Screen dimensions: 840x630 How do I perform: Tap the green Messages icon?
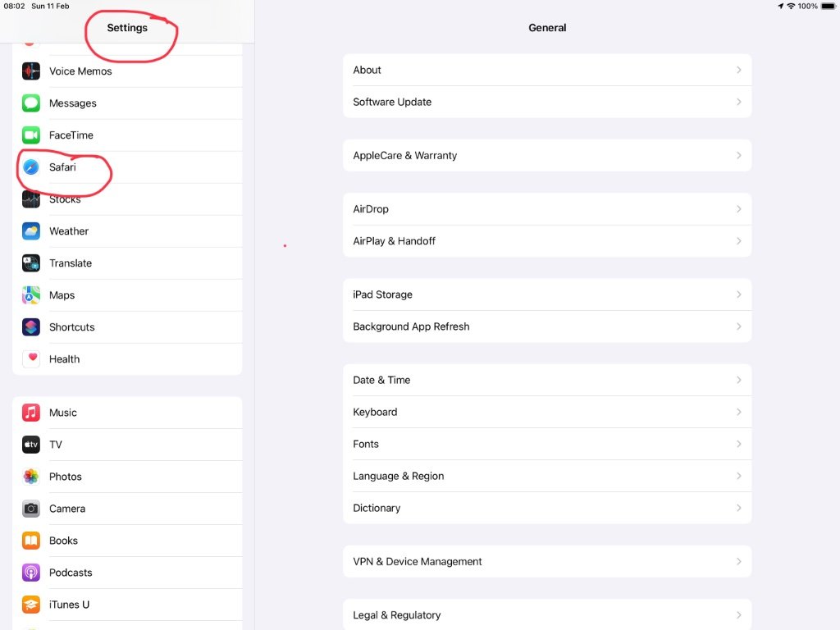click(31, 103)
